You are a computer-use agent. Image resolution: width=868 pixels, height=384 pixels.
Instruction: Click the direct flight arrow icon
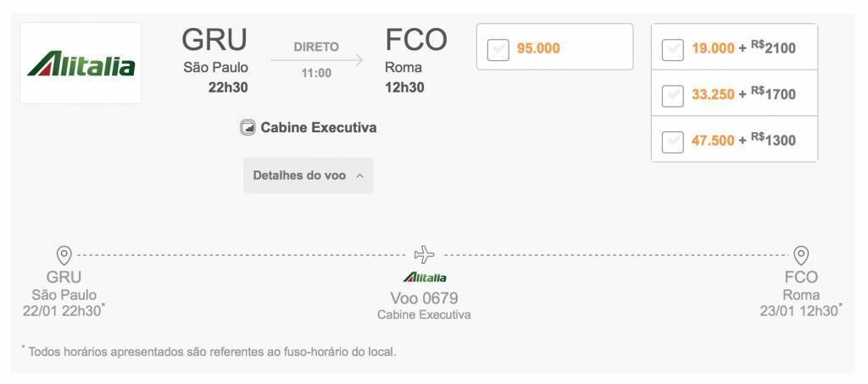tap(316, 60)
